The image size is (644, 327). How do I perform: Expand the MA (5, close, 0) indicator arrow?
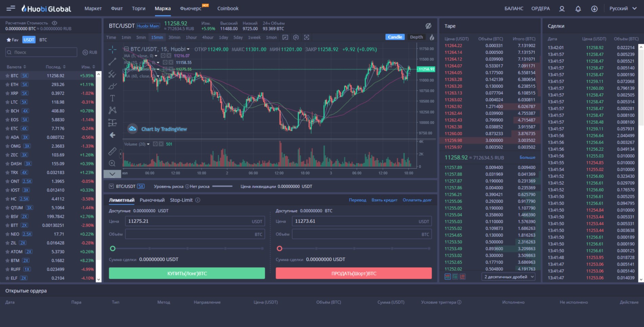point(156,56)
